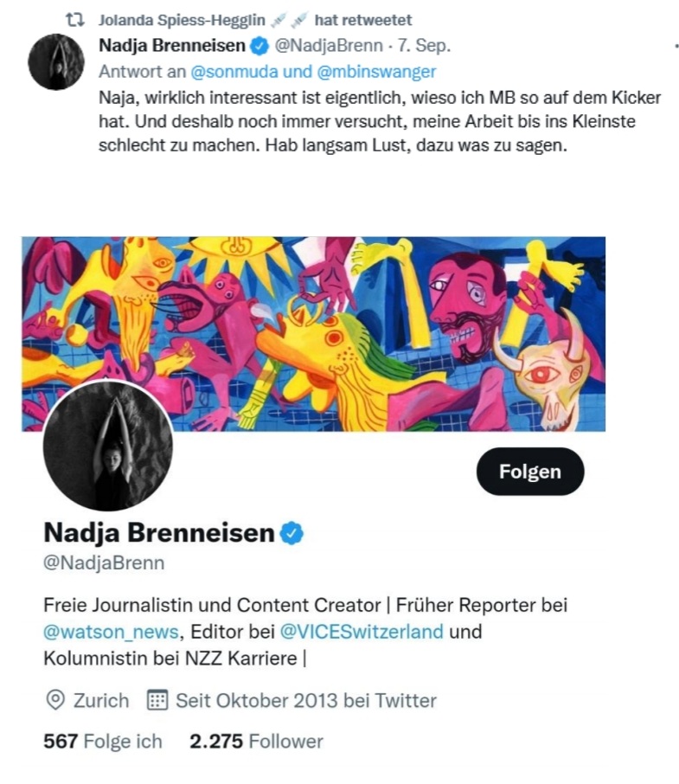Screen dimensions: 679x784
Task: Open the @sonmuda mention link
Action: point(234,72)
